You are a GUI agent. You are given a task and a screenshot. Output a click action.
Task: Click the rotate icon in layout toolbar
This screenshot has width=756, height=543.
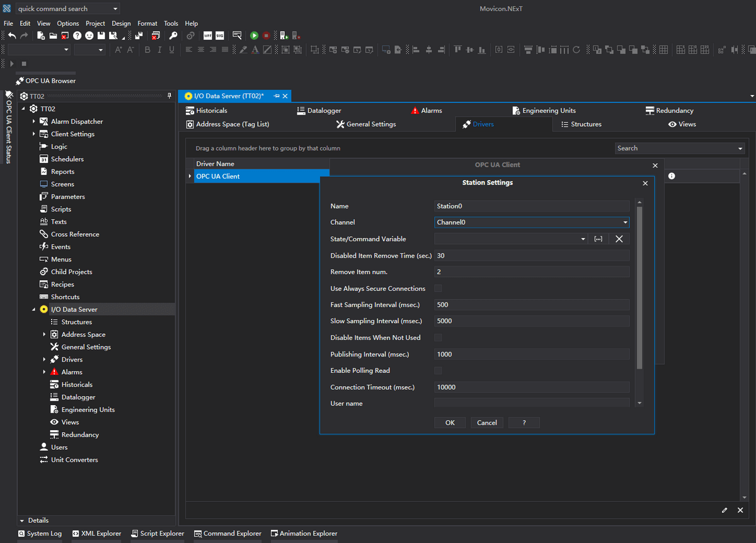pos(576,50)
